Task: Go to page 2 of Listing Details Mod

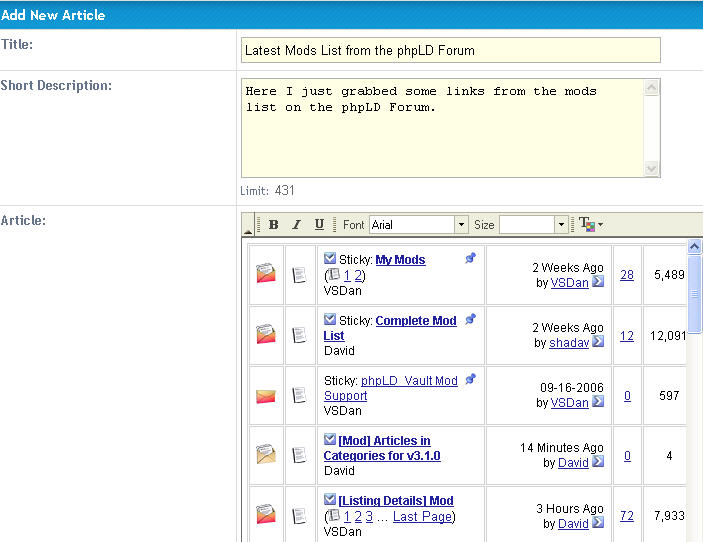Action: (358, 517)
